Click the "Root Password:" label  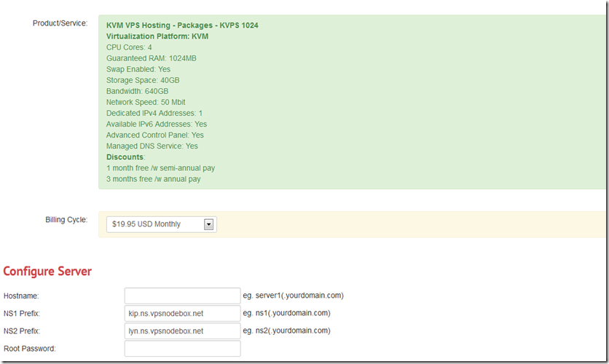coord(30,349)
